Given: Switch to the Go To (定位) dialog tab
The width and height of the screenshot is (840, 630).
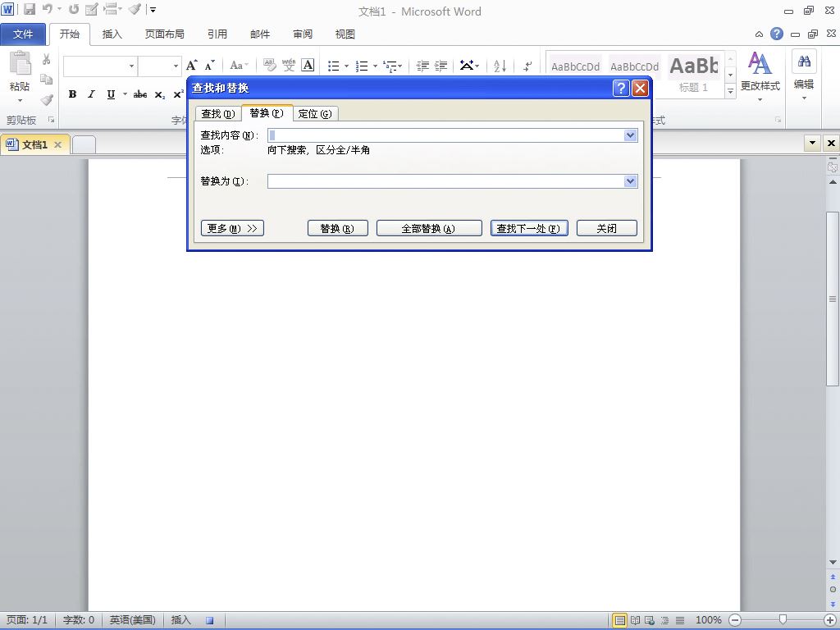Looking at the screenshot, I should click(x=315, y=113).
